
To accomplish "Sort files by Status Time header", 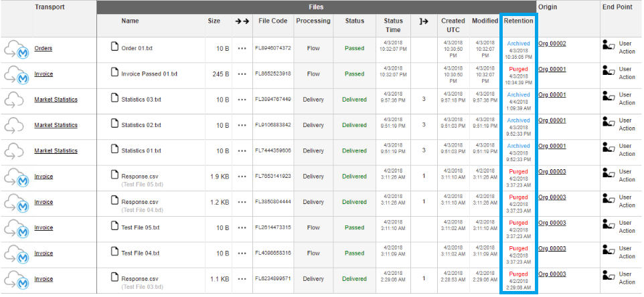I will coord(393,25).
